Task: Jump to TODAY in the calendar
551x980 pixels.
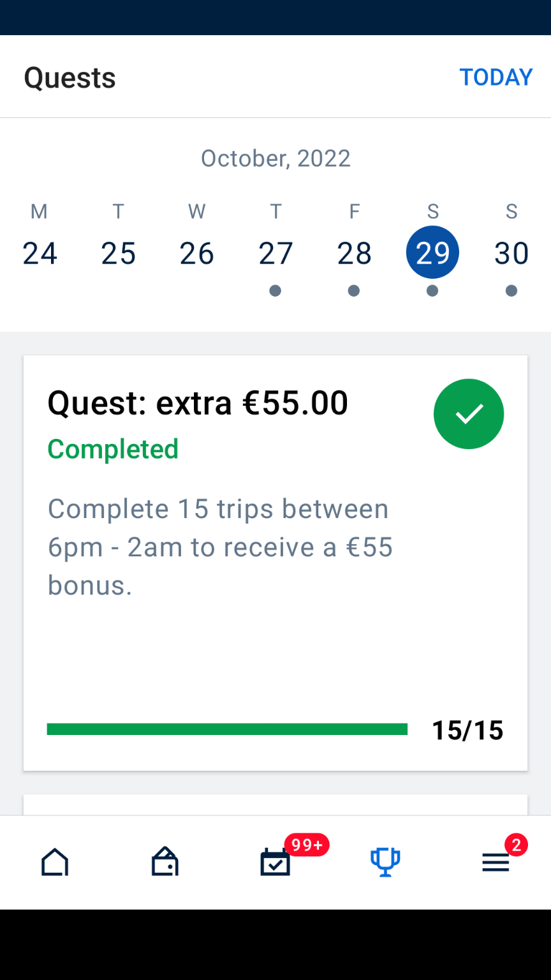Action: [x=496, y=77]
